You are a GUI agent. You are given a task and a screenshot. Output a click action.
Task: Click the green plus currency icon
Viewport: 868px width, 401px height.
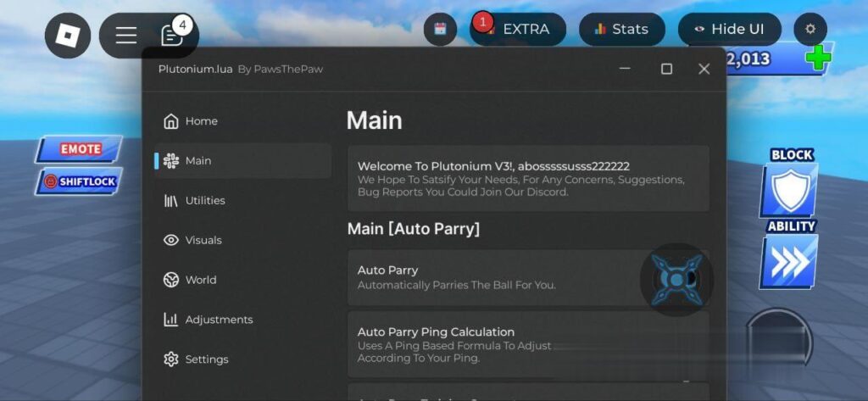click(x=818, y=58)
